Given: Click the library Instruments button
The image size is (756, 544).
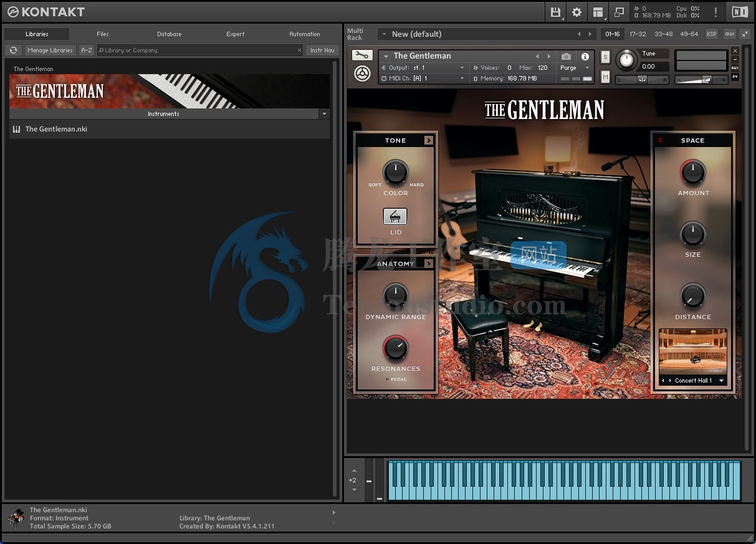Looking at the screenshot, I should click(163, 114).
